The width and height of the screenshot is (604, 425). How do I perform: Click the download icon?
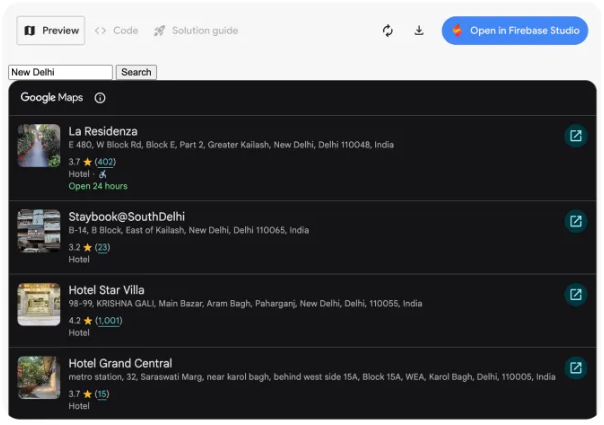tap(419, 31)
